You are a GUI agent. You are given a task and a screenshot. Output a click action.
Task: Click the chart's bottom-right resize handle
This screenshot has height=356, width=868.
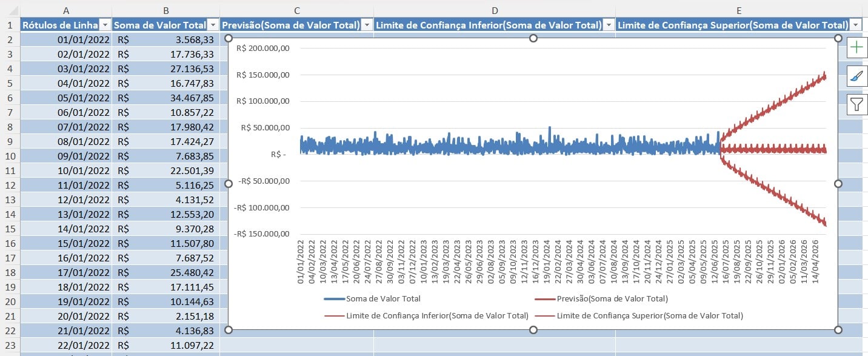[x=838, y=329]
